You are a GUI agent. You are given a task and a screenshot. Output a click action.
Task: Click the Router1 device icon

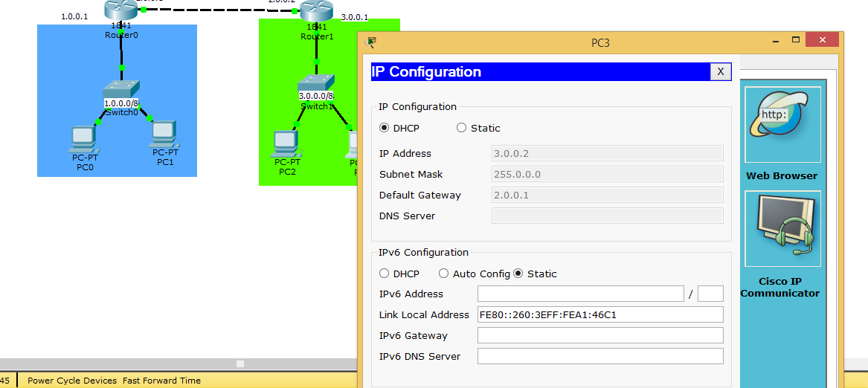[316, 10]
